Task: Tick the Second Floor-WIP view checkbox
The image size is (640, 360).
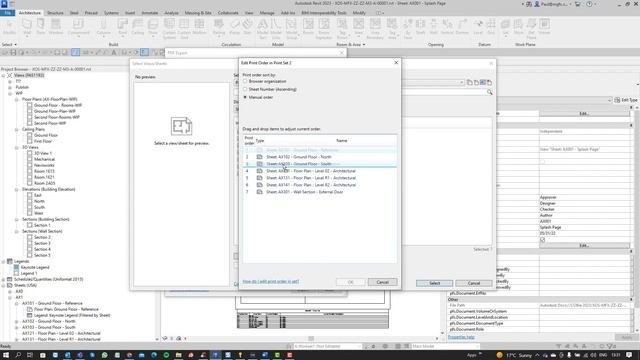Action: (x=29, y=123)
